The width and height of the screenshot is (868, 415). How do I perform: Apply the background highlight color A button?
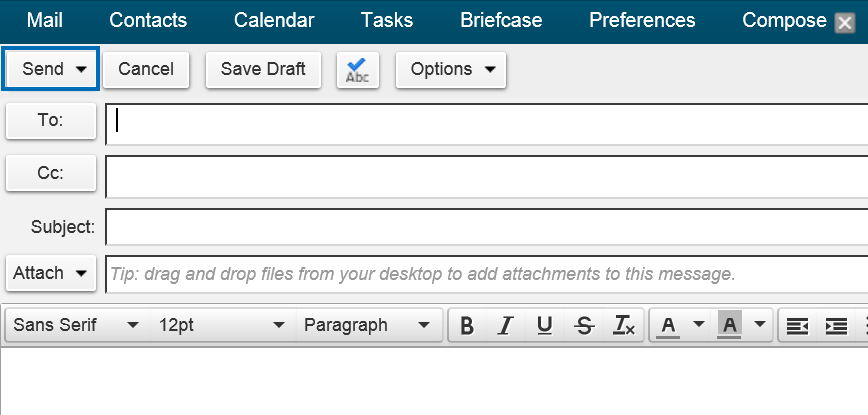730,325
